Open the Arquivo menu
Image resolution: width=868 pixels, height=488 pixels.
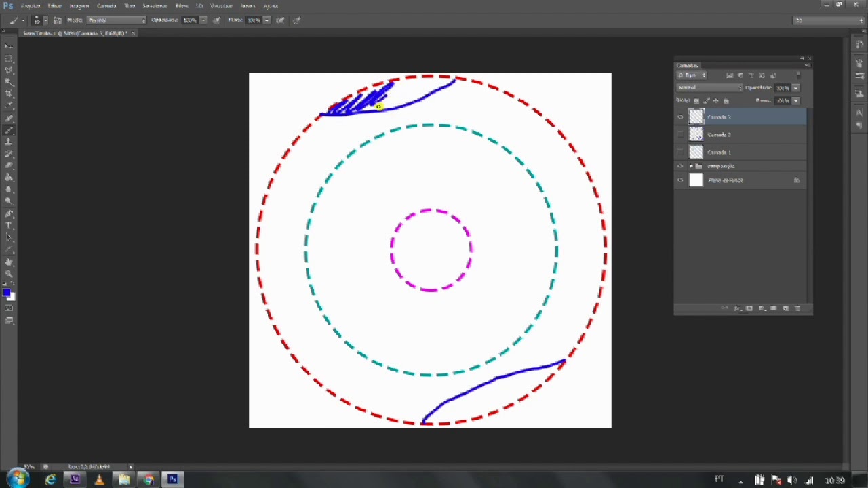tap(31, 6)
